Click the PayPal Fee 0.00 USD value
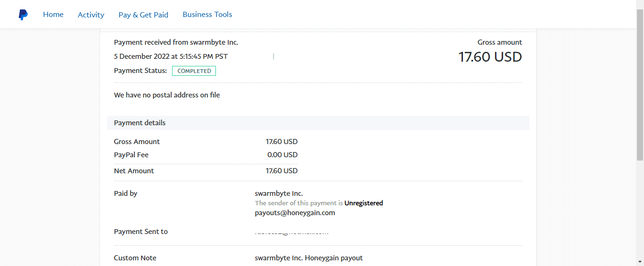Image resolution: width=644 pixels, height=266 pixels. click(x=282, y=155)
